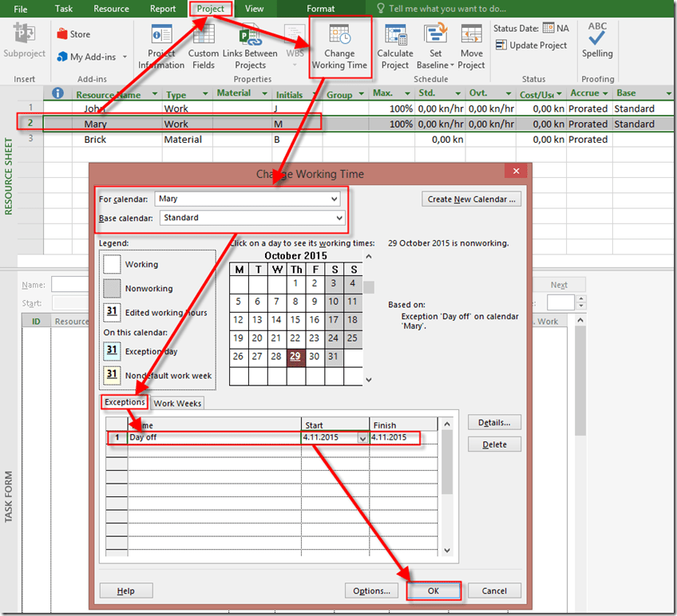The image size is (677, 616).
Task: Expand the My Add-ins dropdown
Action: (121, 57)
